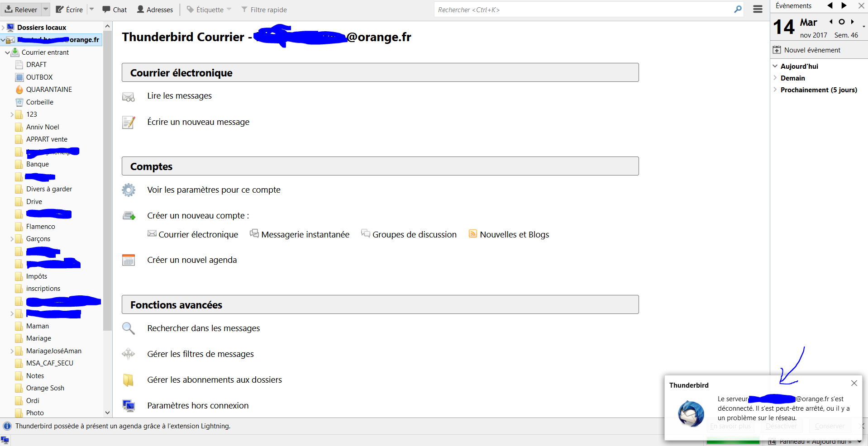
Task: Expand the Prochainement (5 jours) section
Action: click(776, 90)
